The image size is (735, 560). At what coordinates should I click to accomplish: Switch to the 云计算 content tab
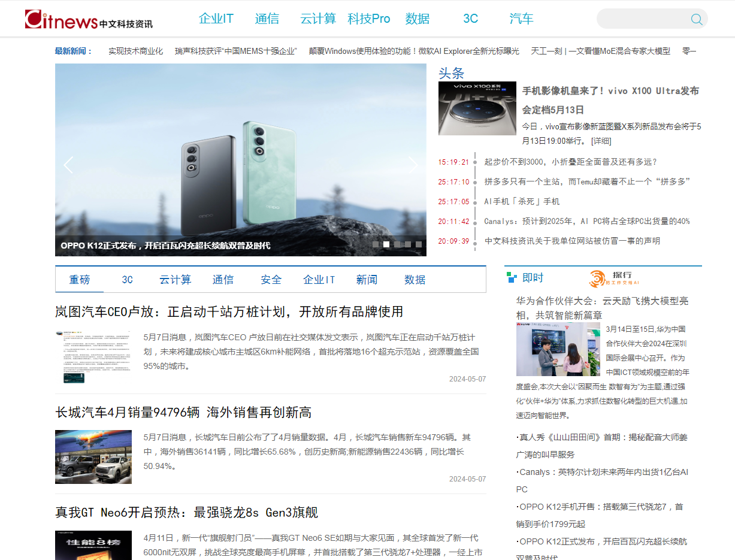[x=175, y=280]
